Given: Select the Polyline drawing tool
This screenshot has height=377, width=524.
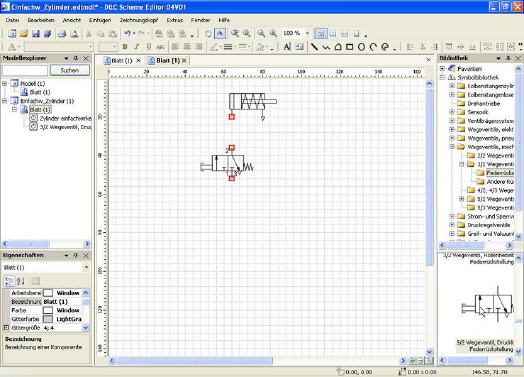Looking at the screenshot, I should [326, 47].
